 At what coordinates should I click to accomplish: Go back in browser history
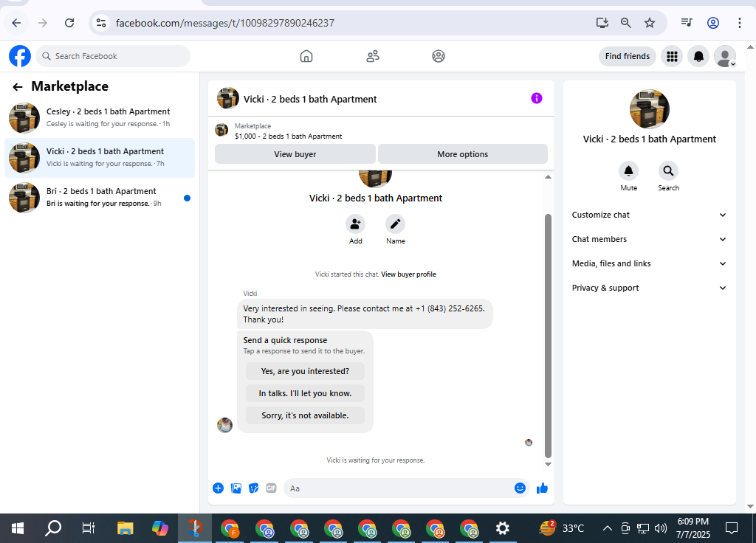16,23
